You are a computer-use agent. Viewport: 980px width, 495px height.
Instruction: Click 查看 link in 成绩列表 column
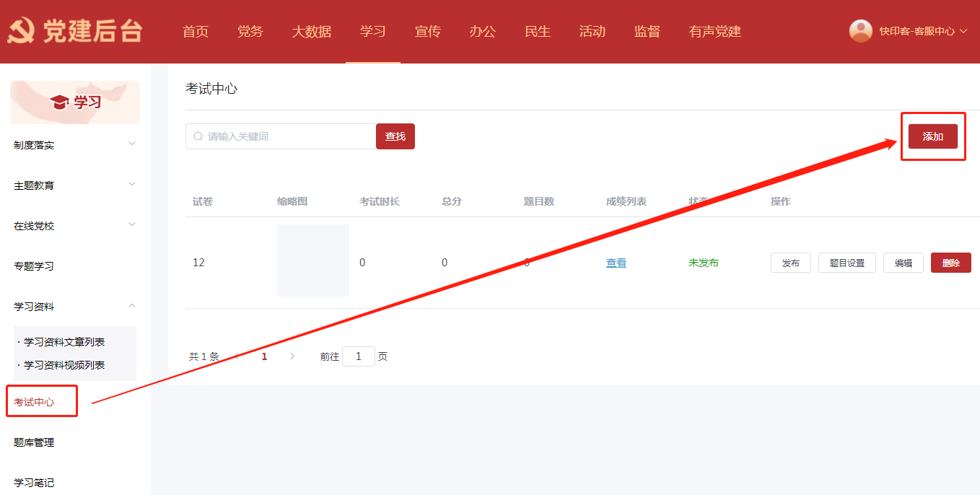616,263
